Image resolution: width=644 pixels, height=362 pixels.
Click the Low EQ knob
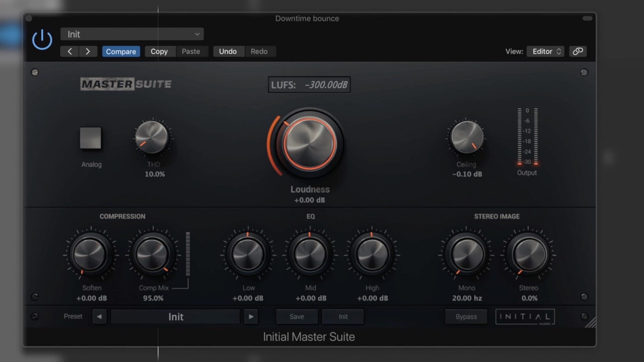pos(248,254)
